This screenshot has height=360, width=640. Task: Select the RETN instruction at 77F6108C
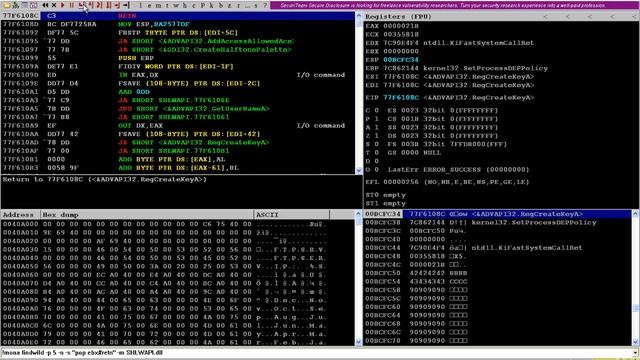click(x=178, y=16)
